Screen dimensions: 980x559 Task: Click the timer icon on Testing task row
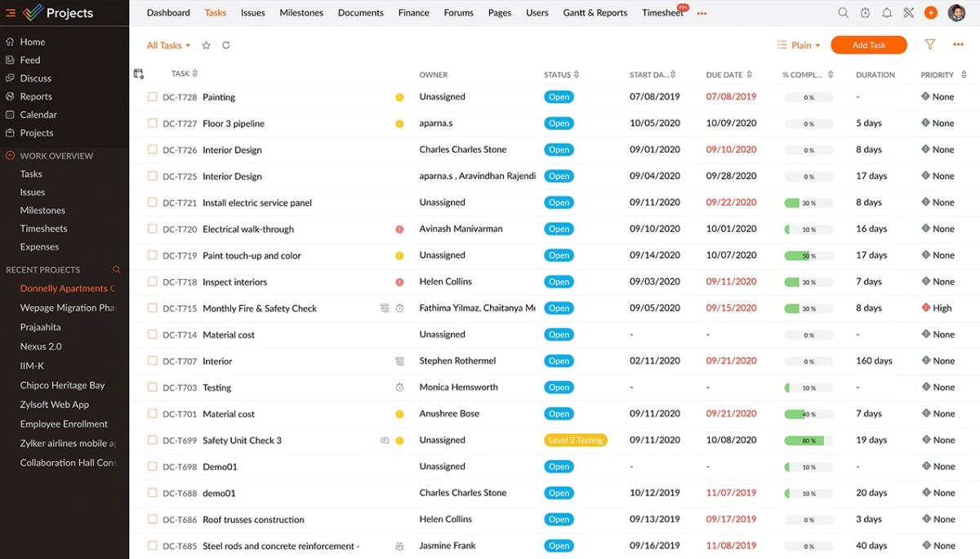(399, 388)
